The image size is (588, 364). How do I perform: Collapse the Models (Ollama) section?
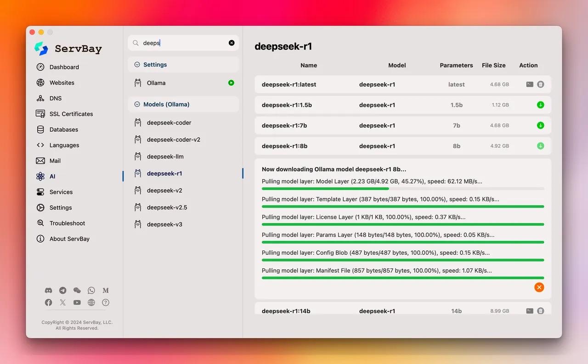click(137, 104)
